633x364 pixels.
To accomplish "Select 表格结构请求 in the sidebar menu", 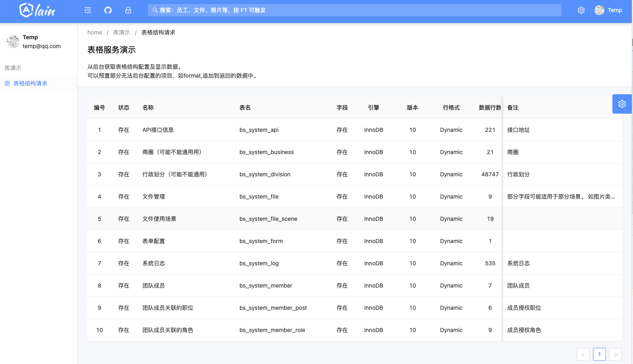I will coord(30,83).
